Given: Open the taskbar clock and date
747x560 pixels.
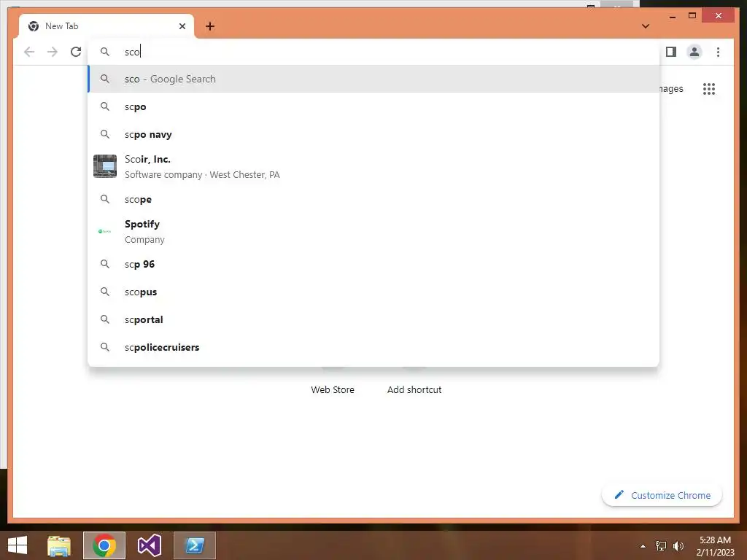Looking at the screenshot, I should point(715,546).
